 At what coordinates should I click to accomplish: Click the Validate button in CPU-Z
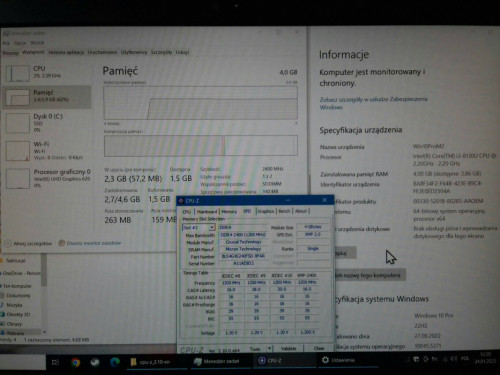pos(288,348)
